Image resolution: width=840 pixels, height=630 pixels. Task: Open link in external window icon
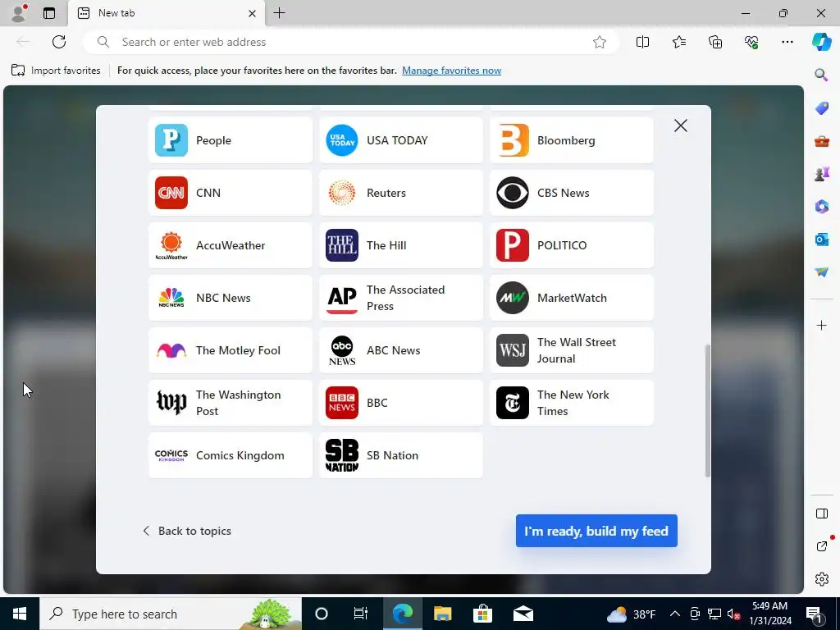[821, 546]
